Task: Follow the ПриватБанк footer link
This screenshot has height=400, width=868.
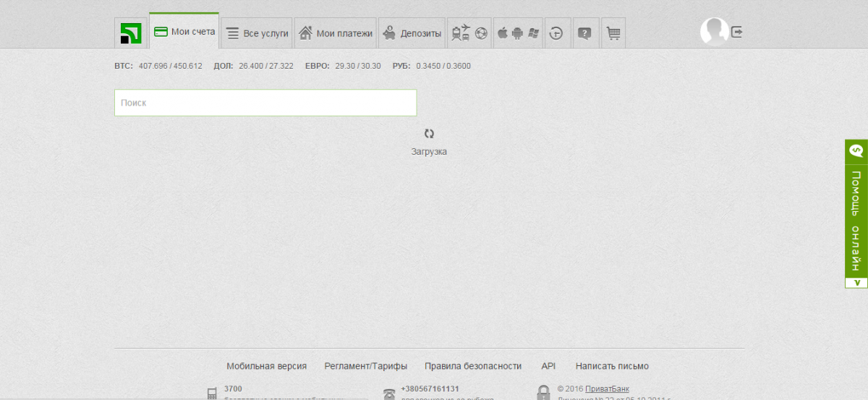Action: [607, 388]
